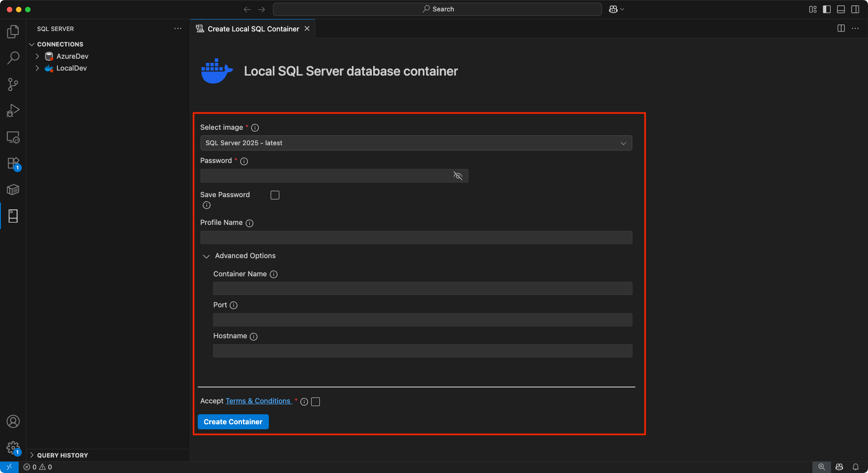Viewport: 868px width, 473px height.
Task: Toggle password visibility with the eye icon
Action: (458, 176)
